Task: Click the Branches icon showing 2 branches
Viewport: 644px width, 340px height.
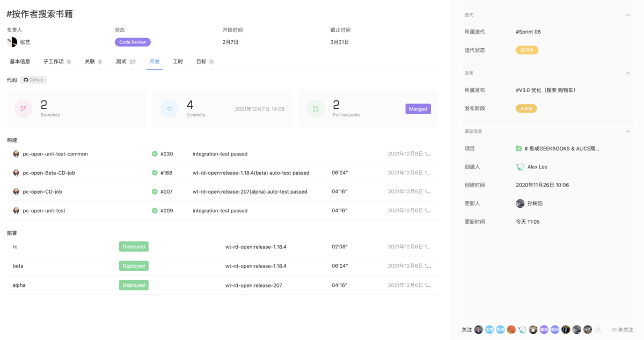Action: point(23,108)
